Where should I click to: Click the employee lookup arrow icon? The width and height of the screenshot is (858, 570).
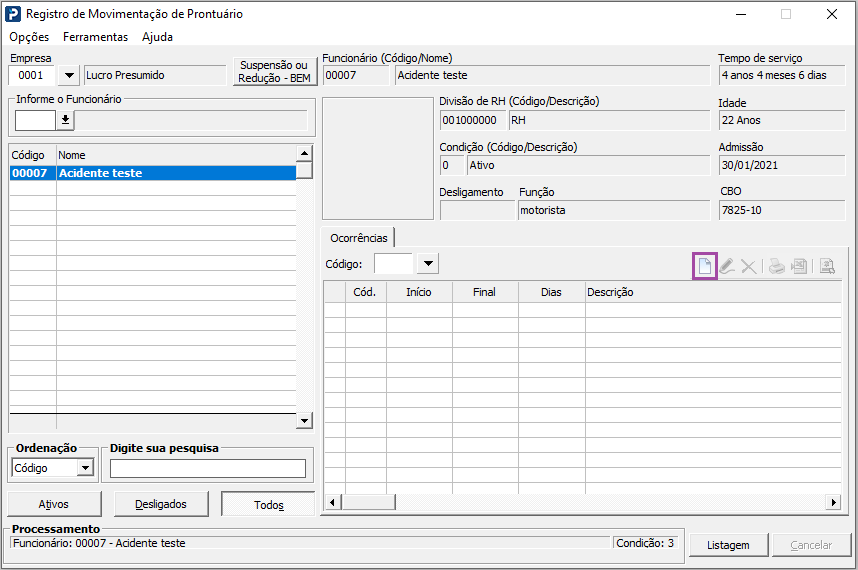pos(65,120)
